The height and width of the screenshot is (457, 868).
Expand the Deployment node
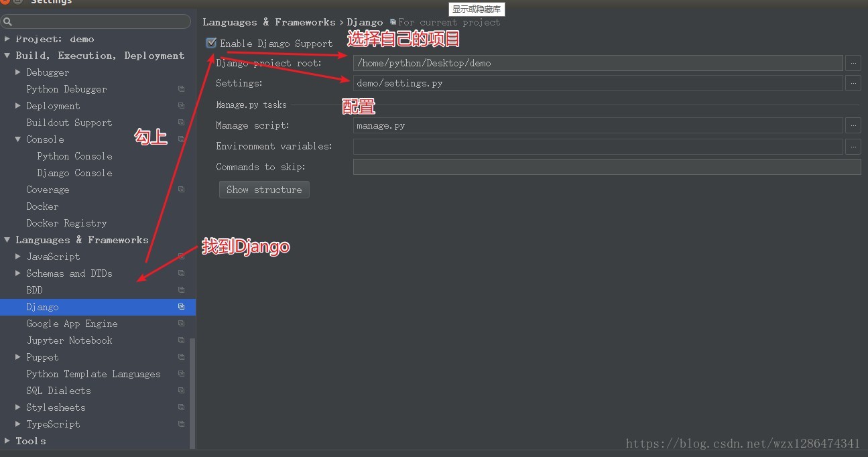coord(18,106)
